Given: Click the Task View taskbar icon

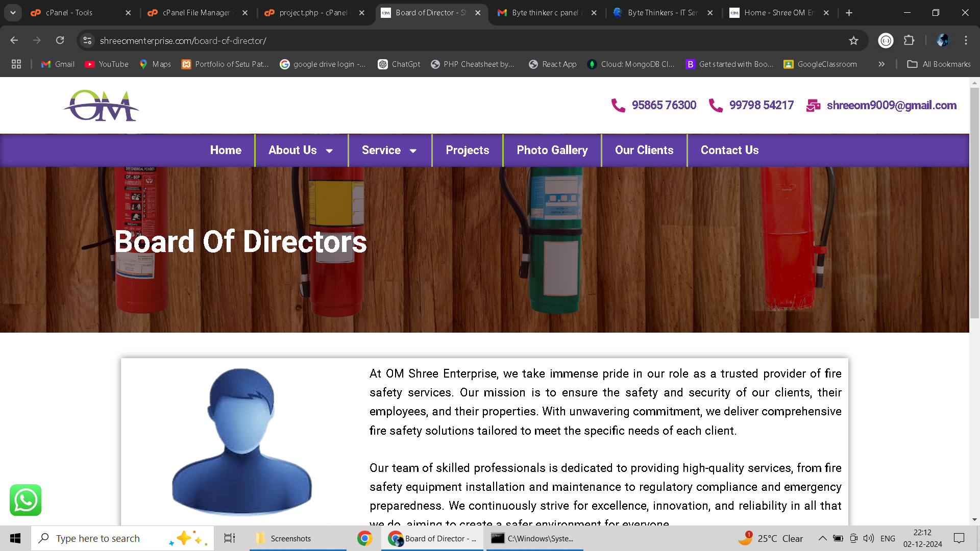Looking at the screenshot, I should 230,538.
